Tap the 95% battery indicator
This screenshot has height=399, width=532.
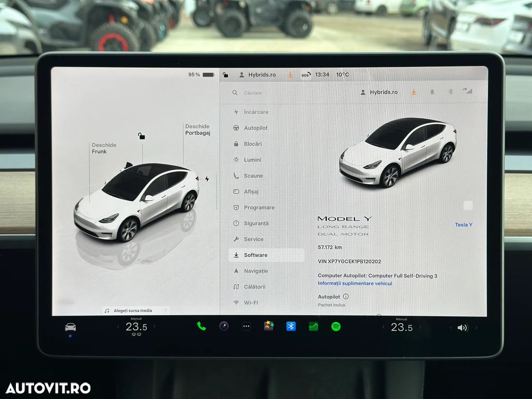point(201,74)
